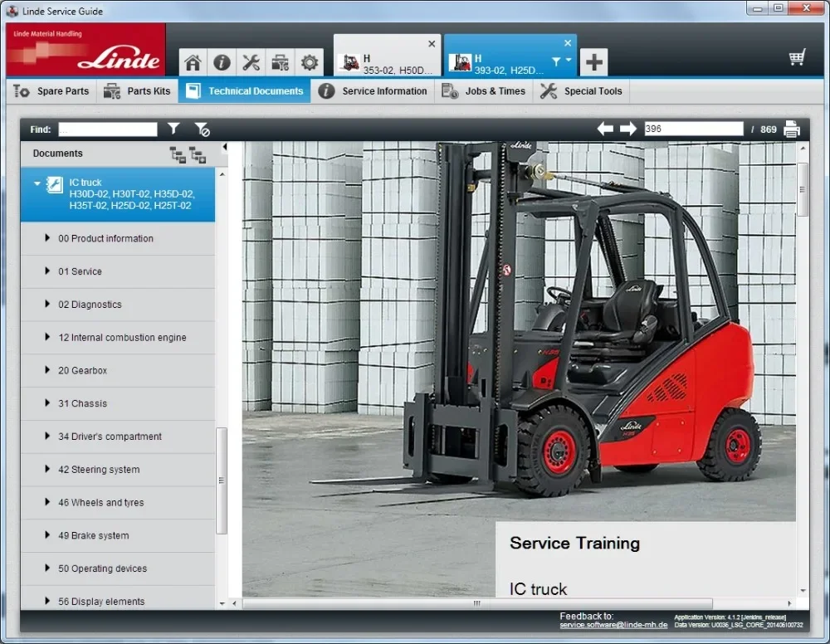The height and width of the screenshot is (644, 830).
Task: Click the Home icon in the toolbar
Action: [193, 62]
